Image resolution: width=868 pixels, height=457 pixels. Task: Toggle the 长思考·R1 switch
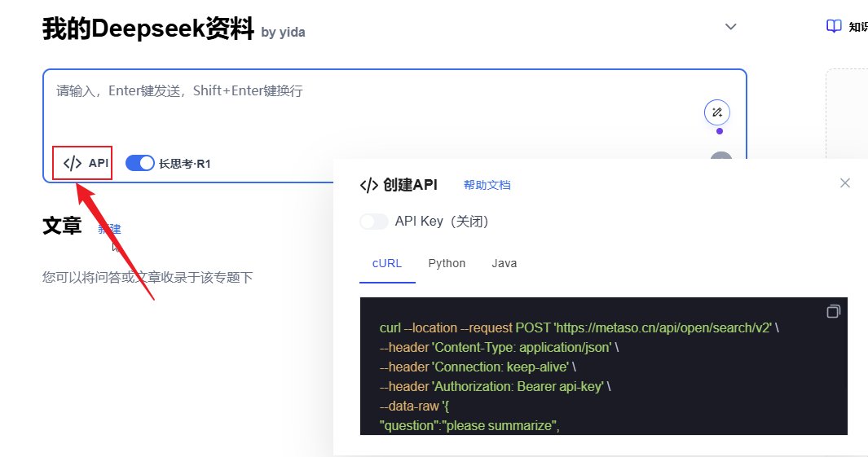pyautogui.click(x=139, y=163)
